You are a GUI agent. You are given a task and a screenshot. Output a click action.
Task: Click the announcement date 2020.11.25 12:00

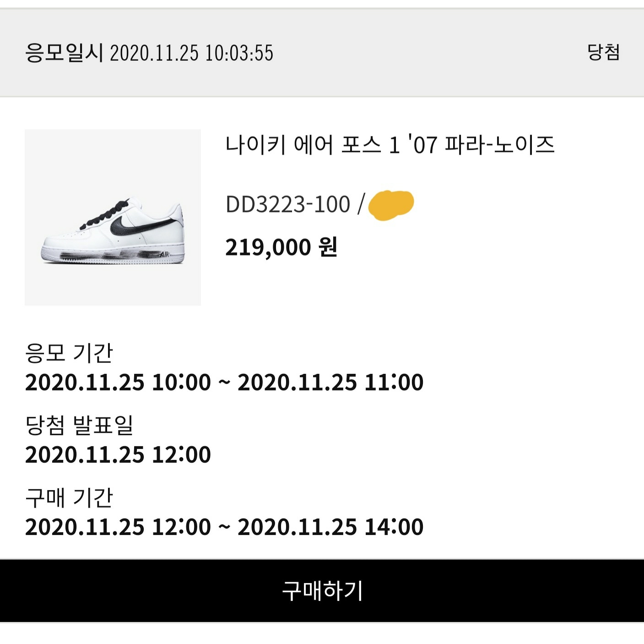pyautogui.click(x=118, y=455)
